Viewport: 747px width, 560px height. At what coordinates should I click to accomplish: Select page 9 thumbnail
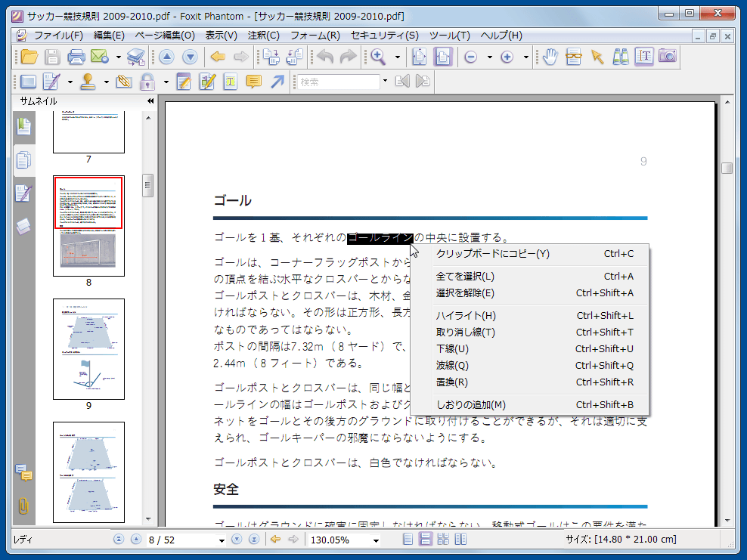point(88,349)
